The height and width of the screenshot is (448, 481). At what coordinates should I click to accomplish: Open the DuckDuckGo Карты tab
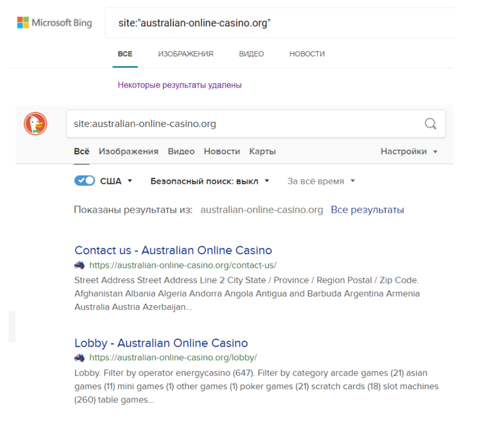click(262, 151)
